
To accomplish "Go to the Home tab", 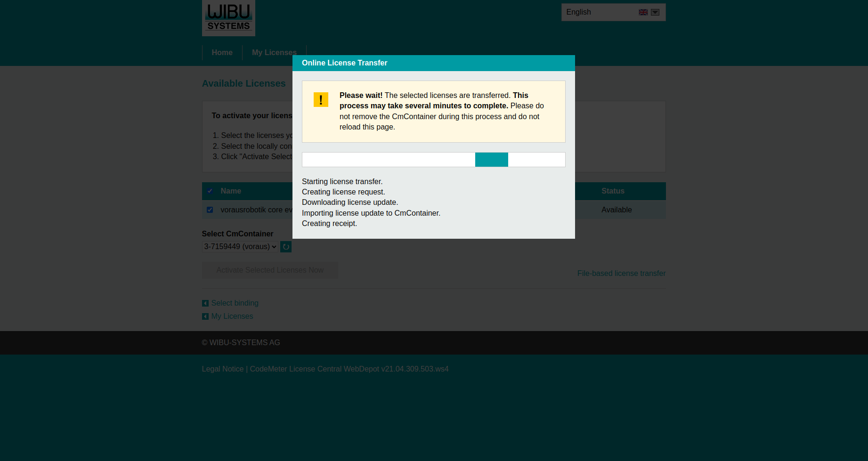I will point(222,53).
